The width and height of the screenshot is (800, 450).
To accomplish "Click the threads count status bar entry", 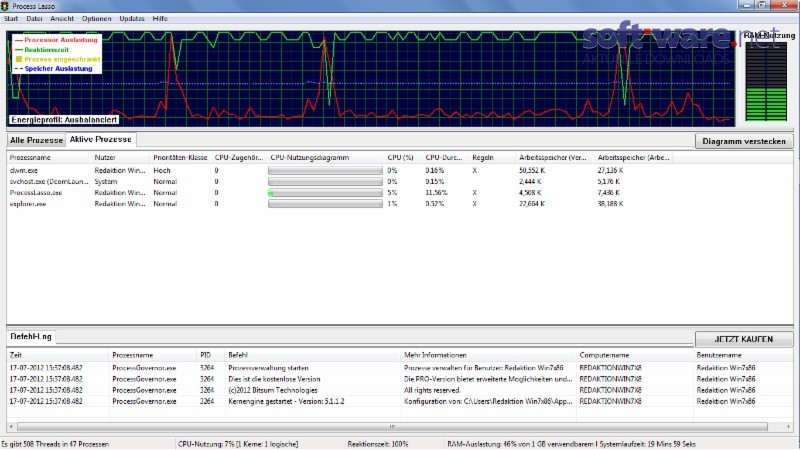I will [x=55, y=444].
